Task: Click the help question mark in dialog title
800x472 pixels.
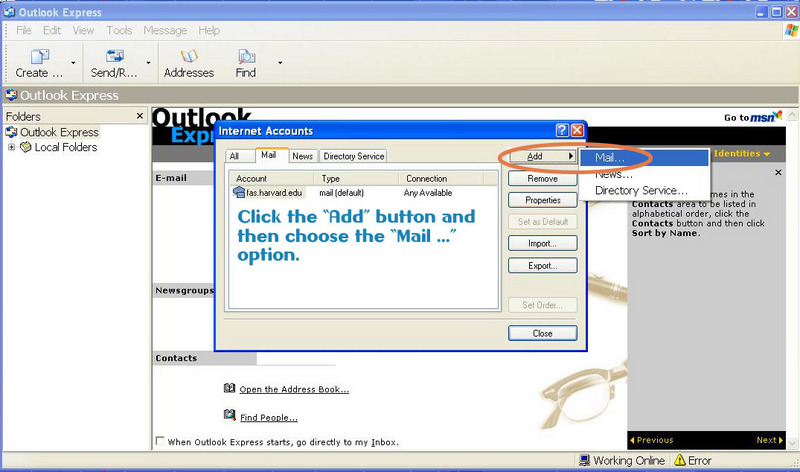Action: click(x=562, y=131)
